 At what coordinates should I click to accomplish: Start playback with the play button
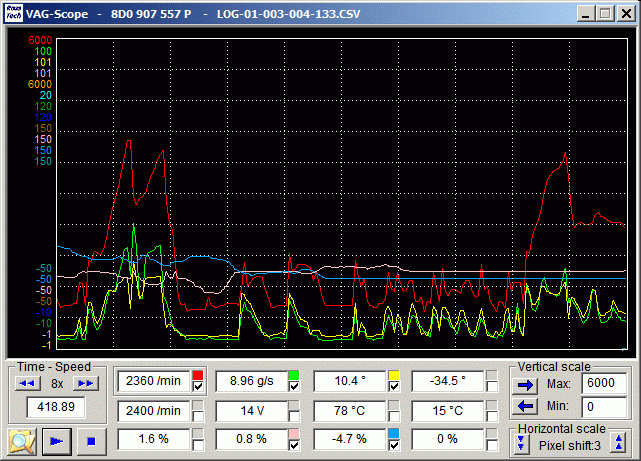point(57,441)
